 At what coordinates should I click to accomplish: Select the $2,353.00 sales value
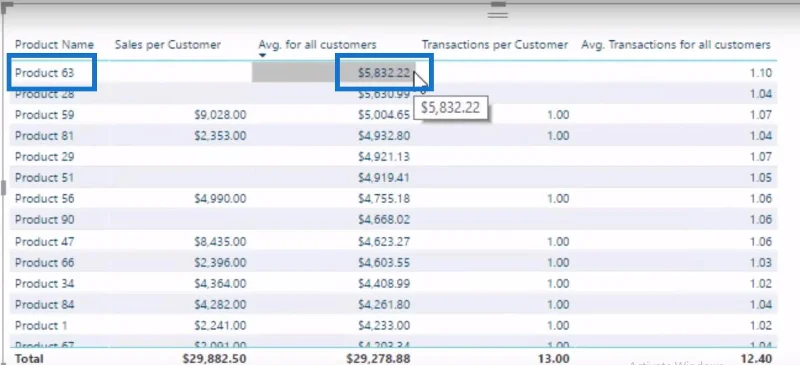point(220,136)
